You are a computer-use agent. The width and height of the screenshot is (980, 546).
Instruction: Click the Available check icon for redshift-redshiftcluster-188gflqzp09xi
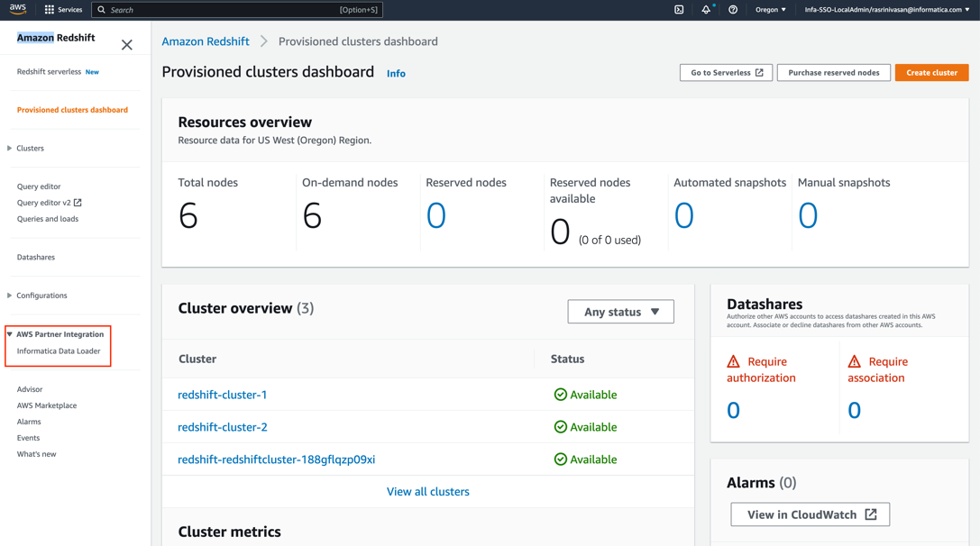point(561,460)
